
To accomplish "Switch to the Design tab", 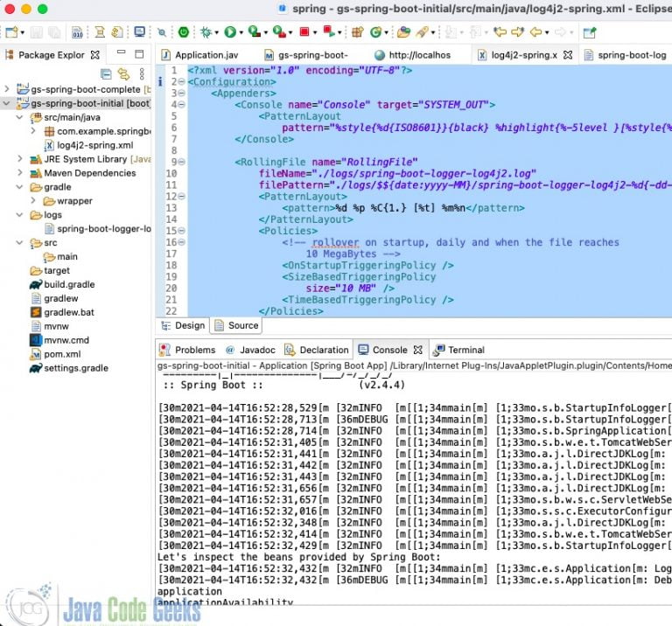I will pyautogui.click(x=183, y=325).
